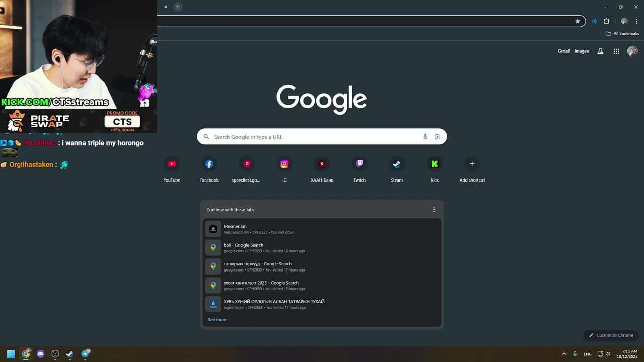The width and height of the screenshot is (644, 362).
Task: Open the Google apps grid
Action: [616, 51]
